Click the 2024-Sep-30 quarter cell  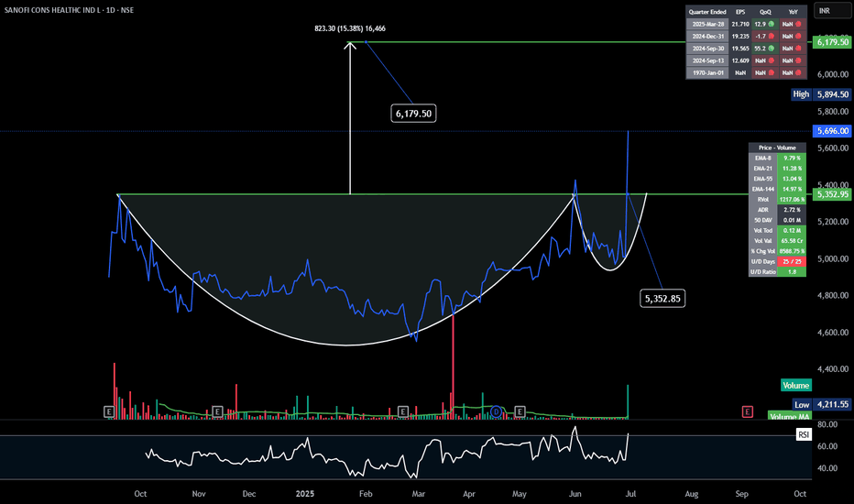[x=707, y=49]
